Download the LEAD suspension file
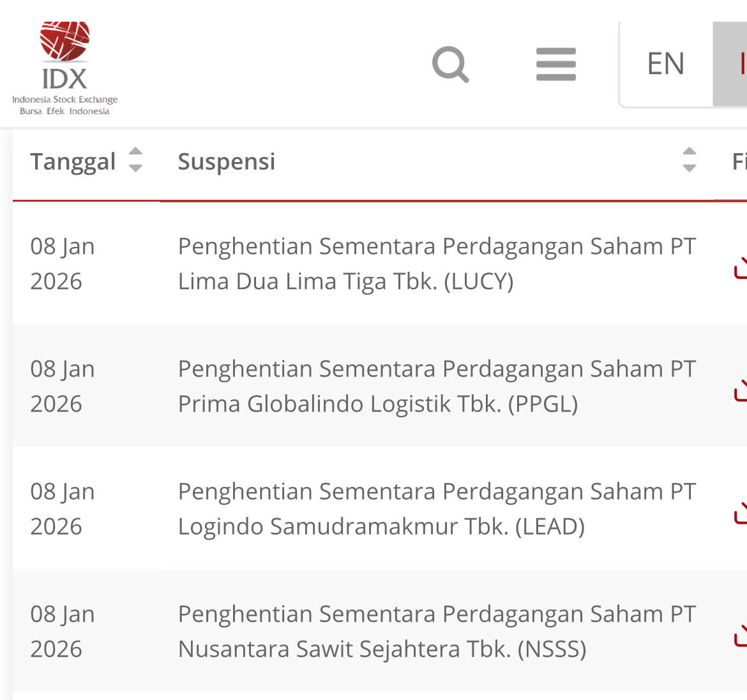 [x=741, y=513]
